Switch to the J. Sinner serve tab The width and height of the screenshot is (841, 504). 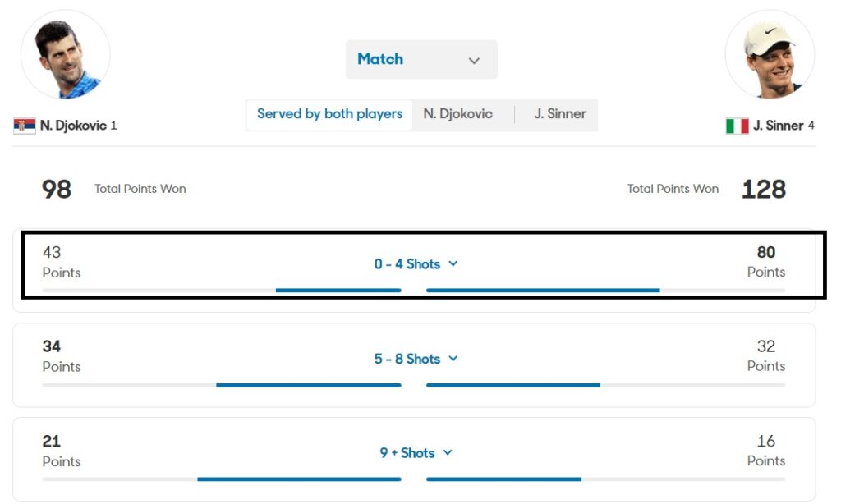559,114
